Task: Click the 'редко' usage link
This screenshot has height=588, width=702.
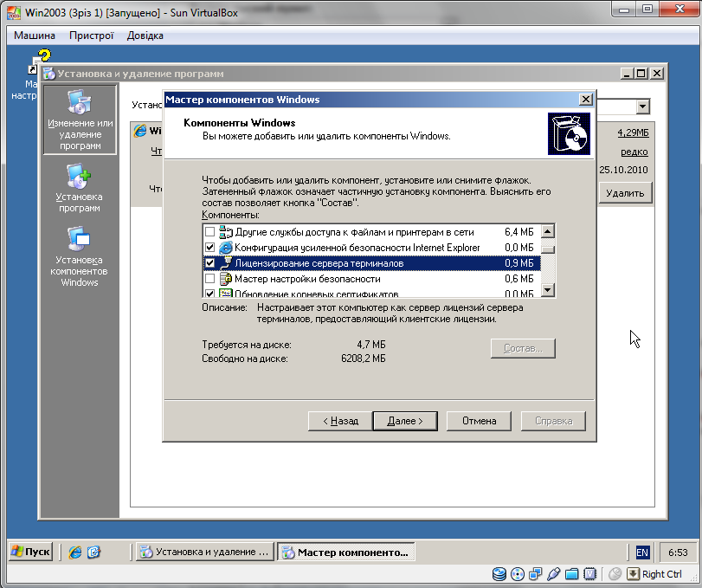Action: (x=634, y=152)
